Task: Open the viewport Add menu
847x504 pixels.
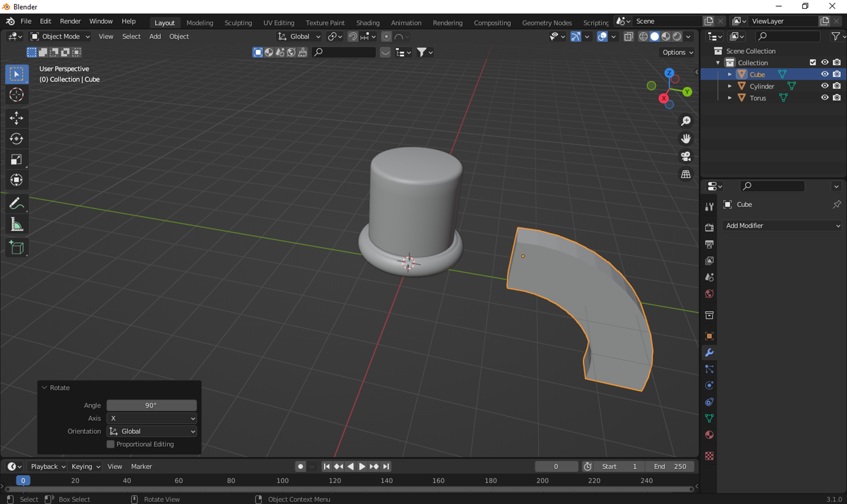Action: [155, 37]
